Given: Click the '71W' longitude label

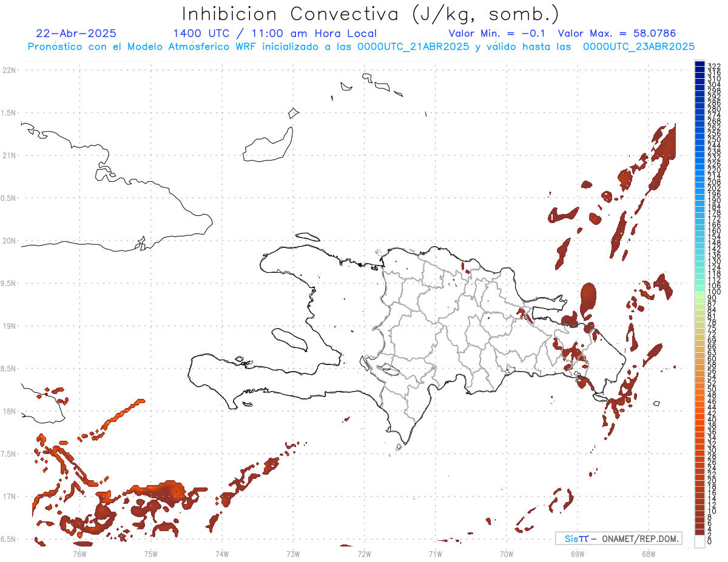Looking at the screenshot, I should coord(435,554).
